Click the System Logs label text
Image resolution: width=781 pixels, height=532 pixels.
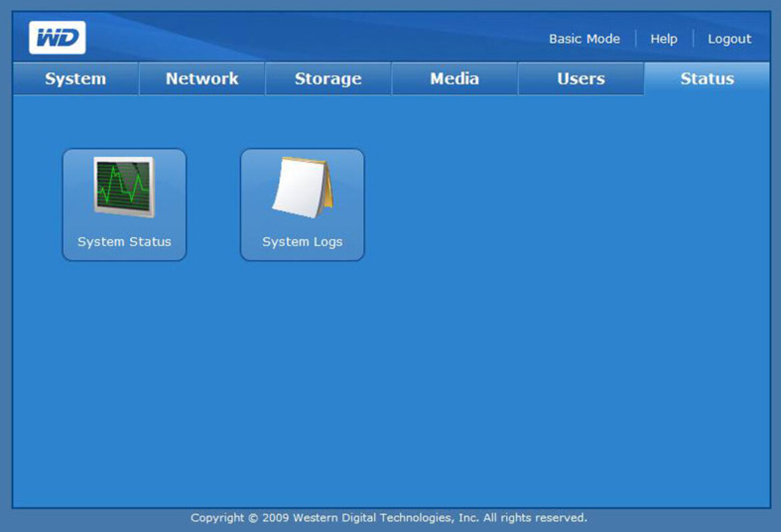(302, 241)
